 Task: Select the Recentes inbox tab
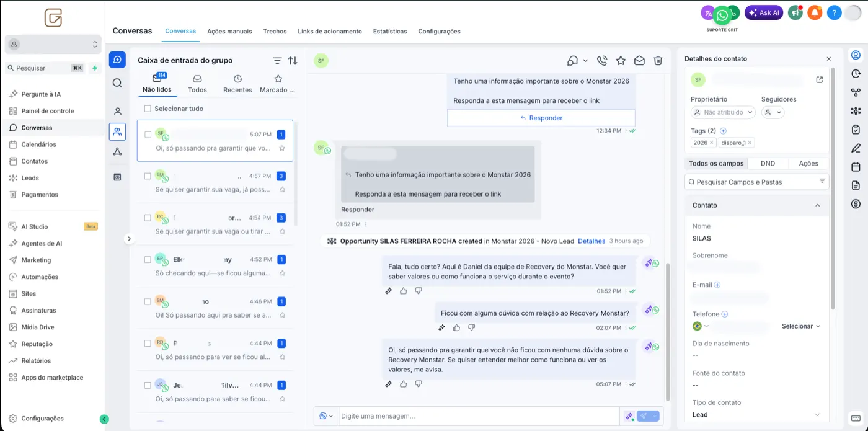pos(237,84)
